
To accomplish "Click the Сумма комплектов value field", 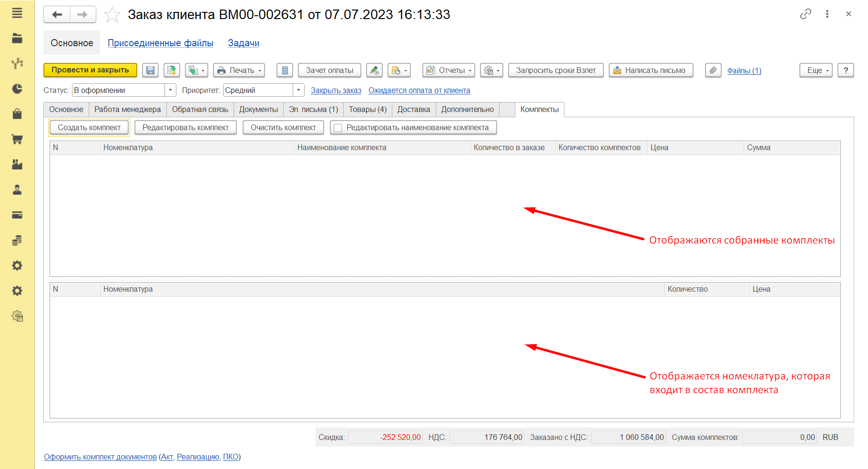I will click(780, 437).
